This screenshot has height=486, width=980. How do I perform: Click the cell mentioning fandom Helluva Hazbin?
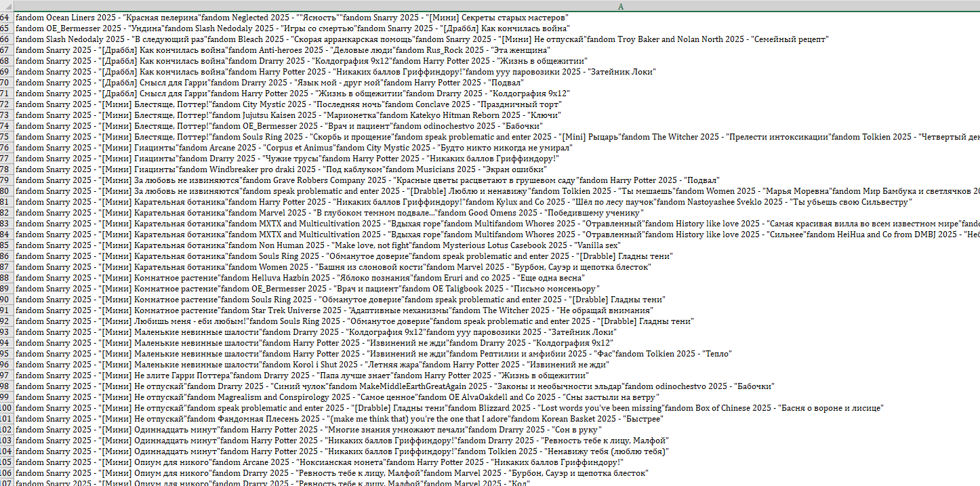496,278
